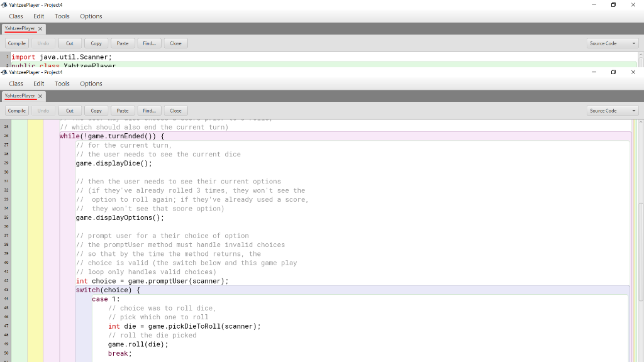
Task: Open the Find dialog
Action: [x=149, y=110]
